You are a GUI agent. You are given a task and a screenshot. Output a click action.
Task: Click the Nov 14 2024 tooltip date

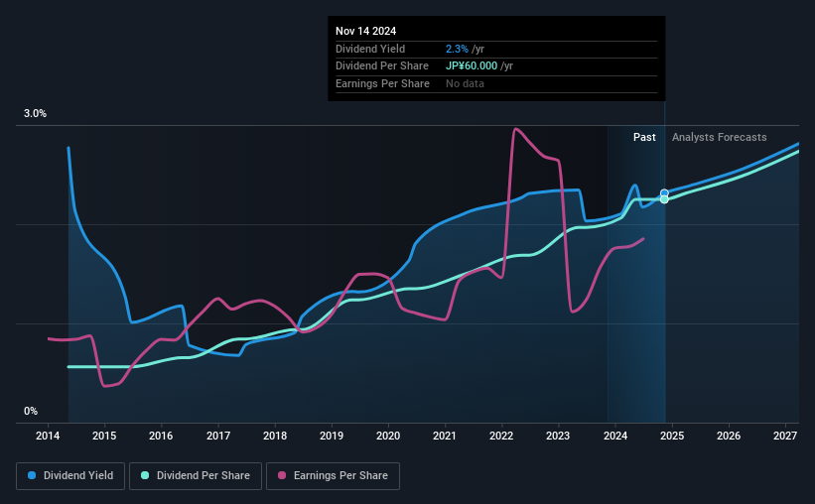(x=365, y=31)
